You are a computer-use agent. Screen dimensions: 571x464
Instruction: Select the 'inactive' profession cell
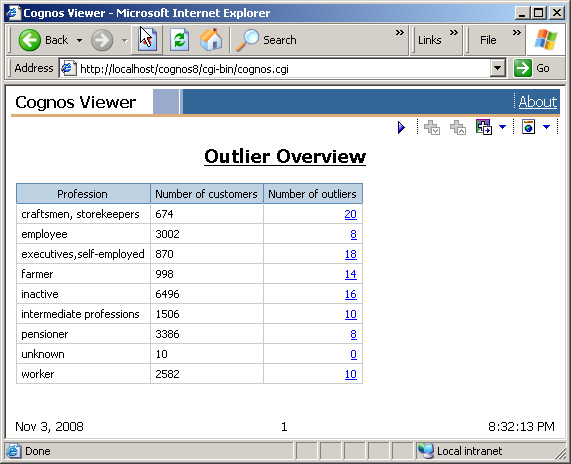click(83, 294)
